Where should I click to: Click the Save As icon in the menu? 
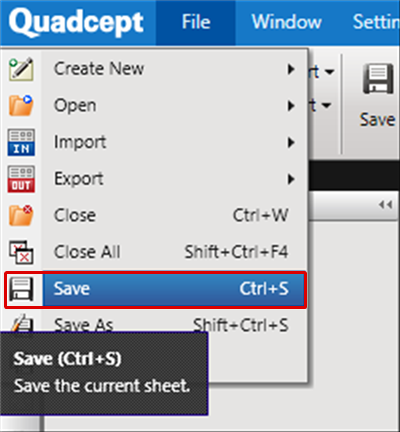[x=22, y=323]
